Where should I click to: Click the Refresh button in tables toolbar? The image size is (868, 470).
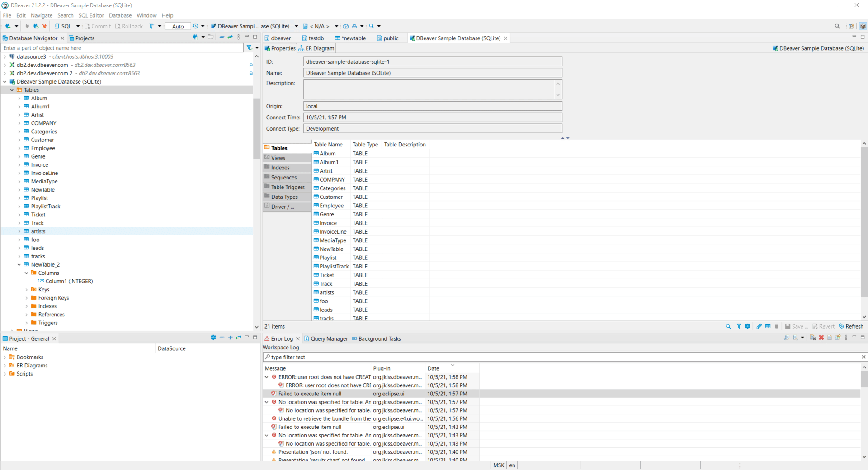coord(851,326)
